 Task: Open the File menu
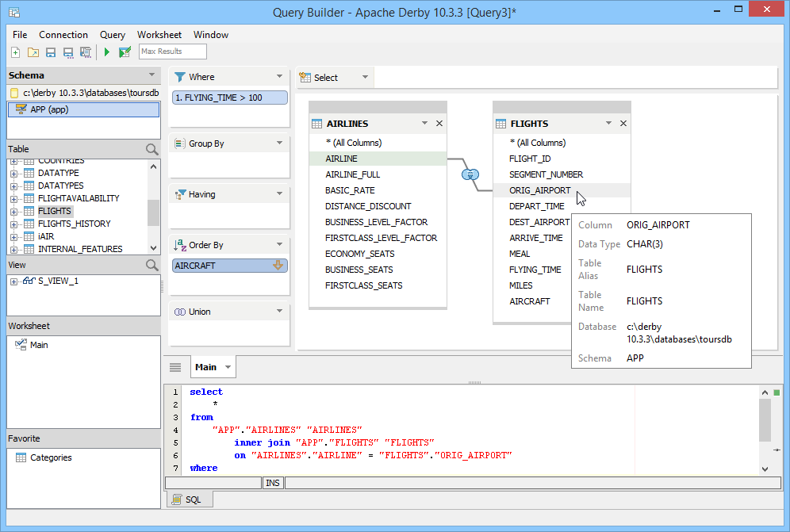pyautogui.click(x=20, y=35)
